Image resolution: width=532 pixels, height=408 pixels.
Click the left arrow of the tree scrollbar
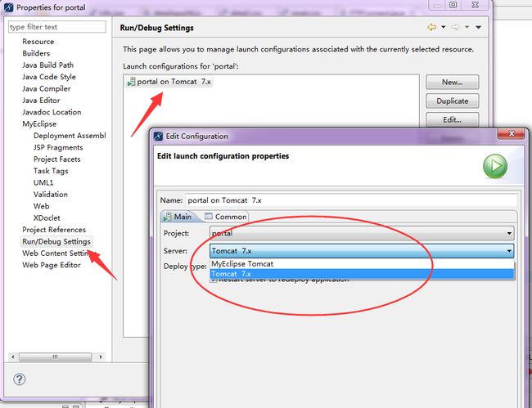pos(13,356)
